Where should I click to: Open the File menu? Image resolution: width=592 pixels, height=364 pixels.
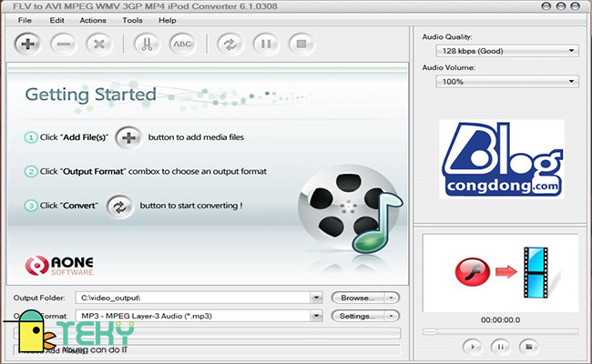pyautogui.click(x=24, y=19)
